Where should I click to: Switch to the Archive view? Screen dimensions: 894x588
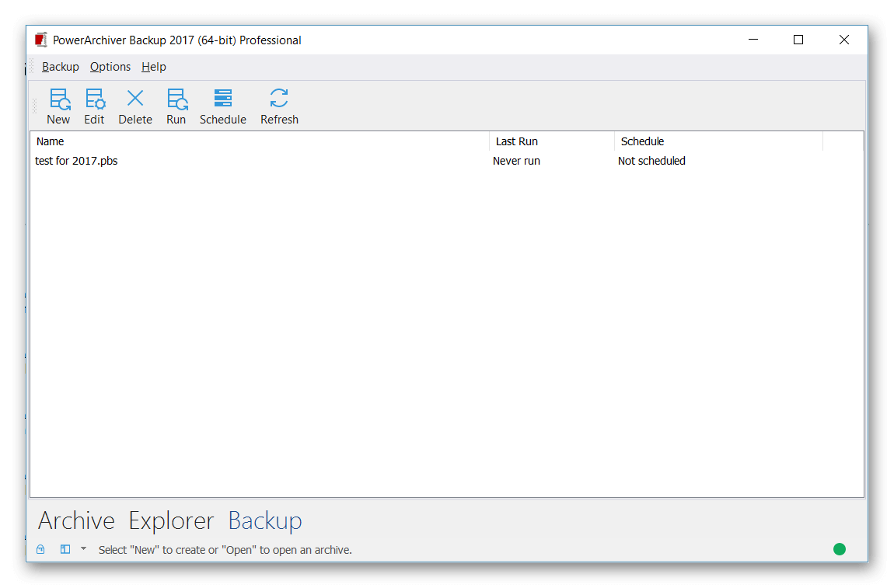76,520
